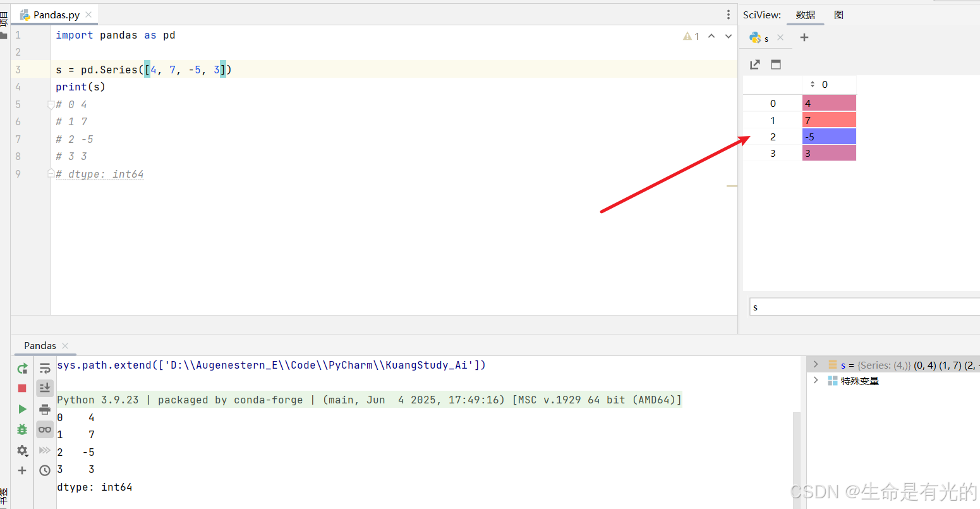Click the window-pane icon above the data table
This screenshot has height=509, width=980.
point(776,64)
